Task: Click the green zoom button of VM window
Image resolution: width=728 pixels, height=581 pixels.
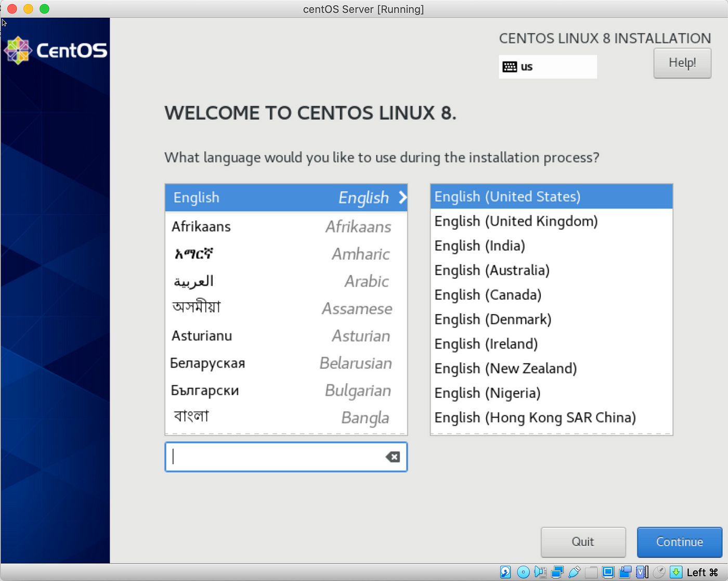Action: [x=45, y=9]
